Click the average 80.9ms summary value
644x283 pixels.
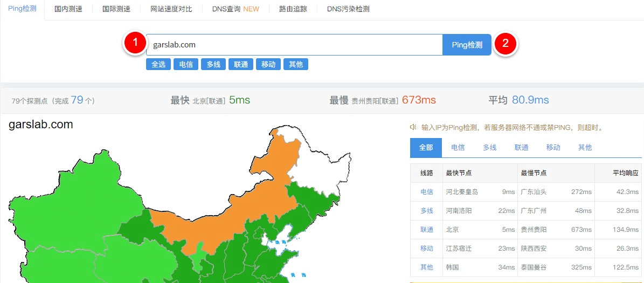click(x=530, y=100)
